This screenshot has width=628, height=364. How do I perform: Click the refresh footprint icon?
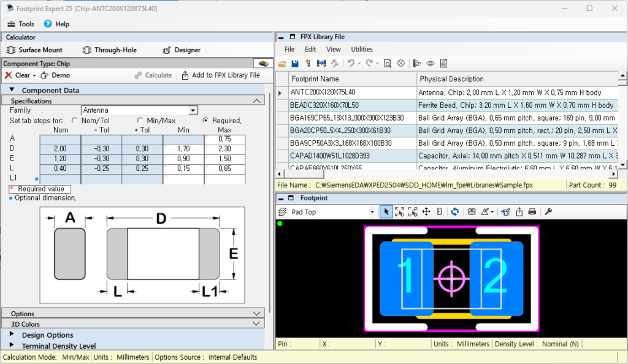point(454,211)
